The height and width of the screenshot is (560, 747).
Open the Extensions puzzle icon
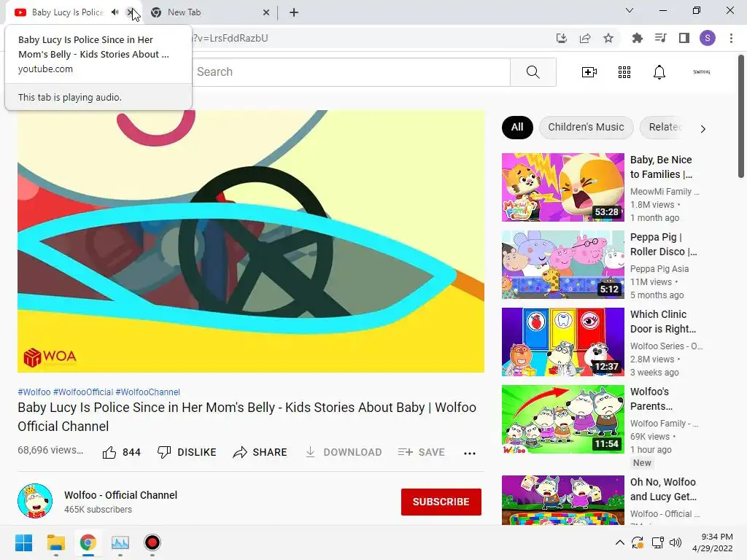coord(637,38)
